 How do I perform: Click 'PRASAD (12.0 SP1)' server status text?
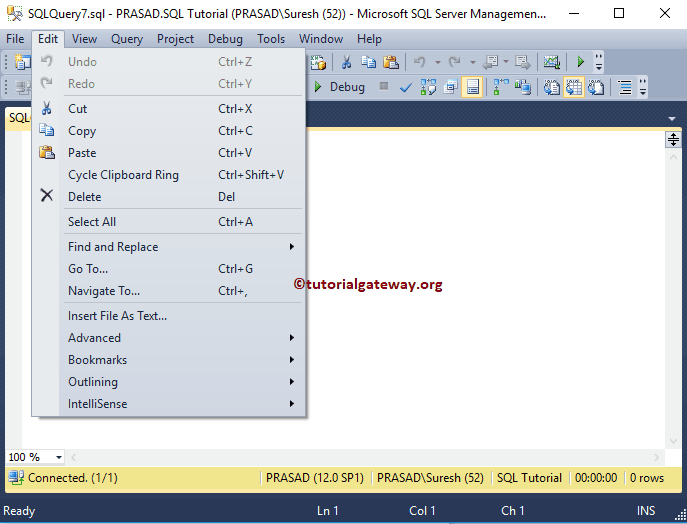pos(315,478)
